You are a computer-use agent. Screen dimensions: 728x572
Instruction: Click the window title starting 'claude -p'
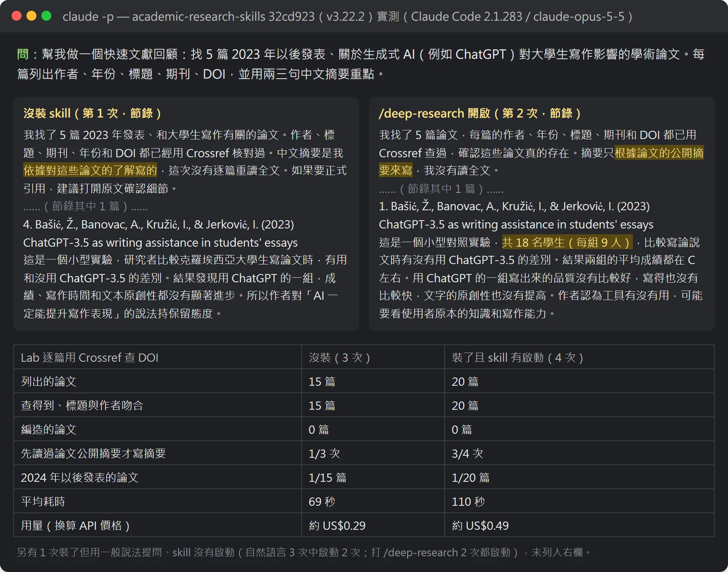(x=347, y=17)
